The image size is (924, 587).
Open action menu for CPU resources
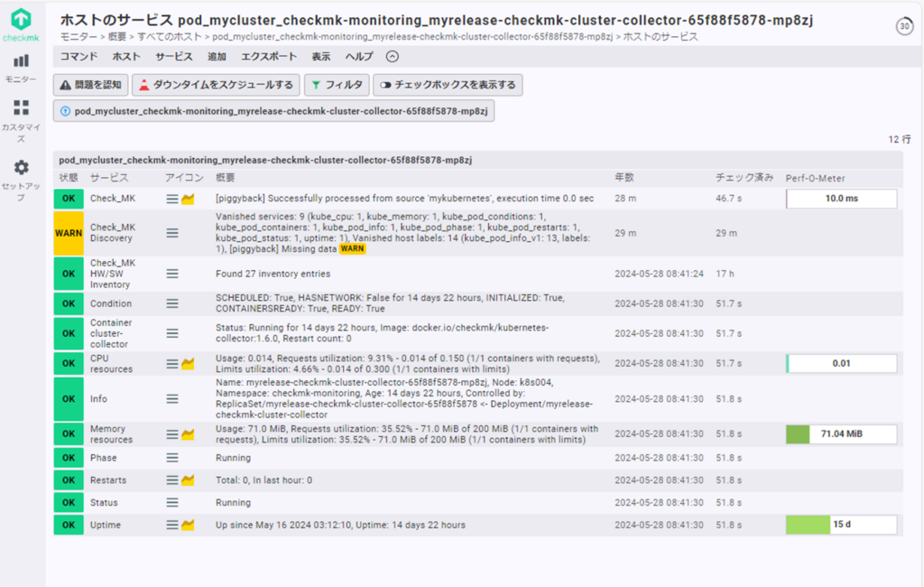point(172,364)
